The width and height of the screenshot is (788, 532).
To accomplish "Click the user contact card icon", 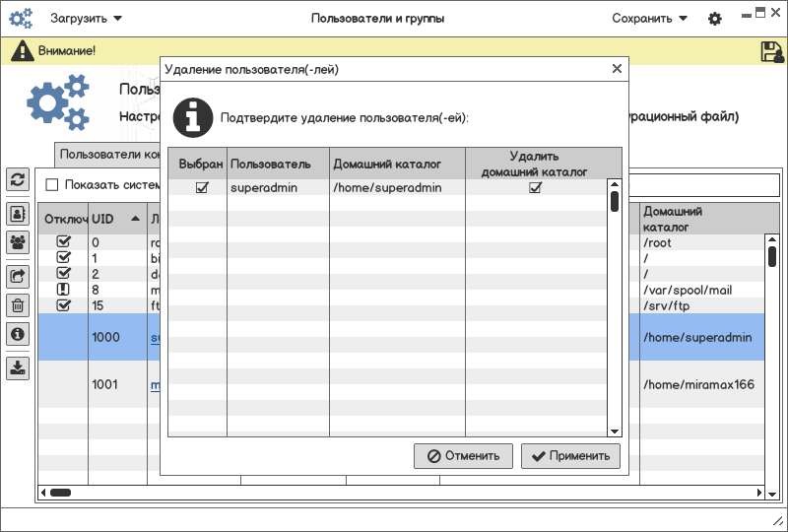I will coord(18,213).
